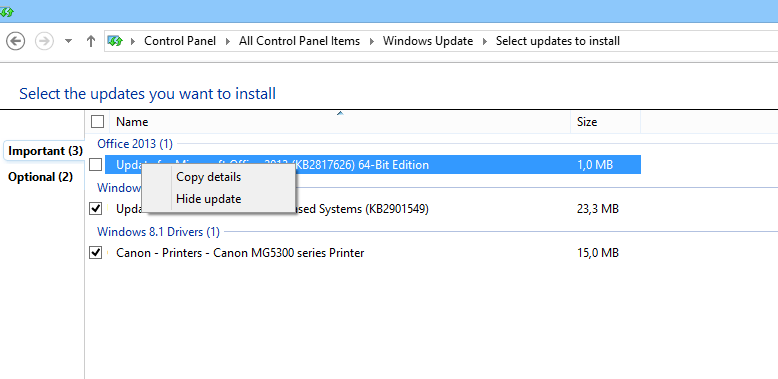Image resolution: width=778 pixels, height=379 pixels.
Task: Expand arrow before Control Panel breadcrumb
Action: (x=133, y=41)
